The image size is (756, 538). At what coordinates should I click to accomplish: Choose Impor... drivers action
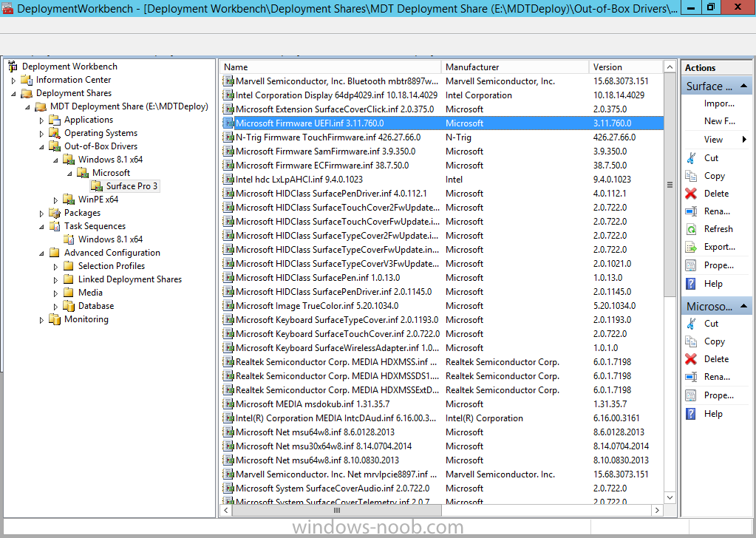[719, 103]
